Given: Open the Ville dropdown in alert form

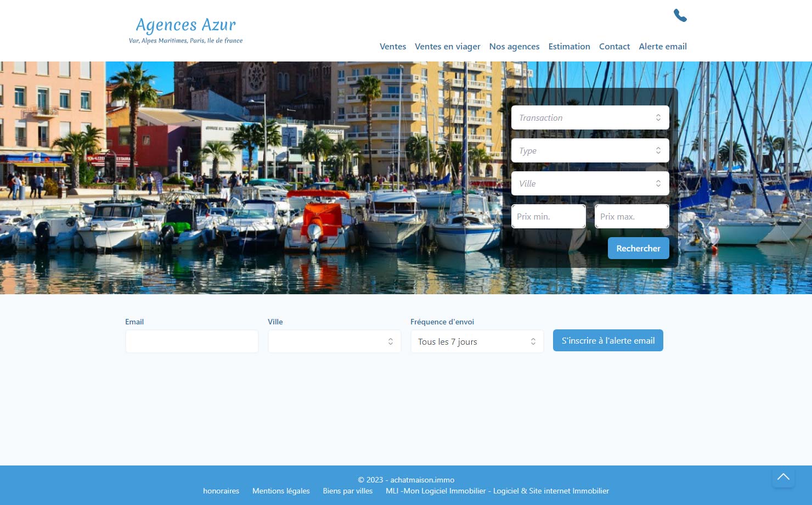Looking at the screenshot, I should [335, 341].
